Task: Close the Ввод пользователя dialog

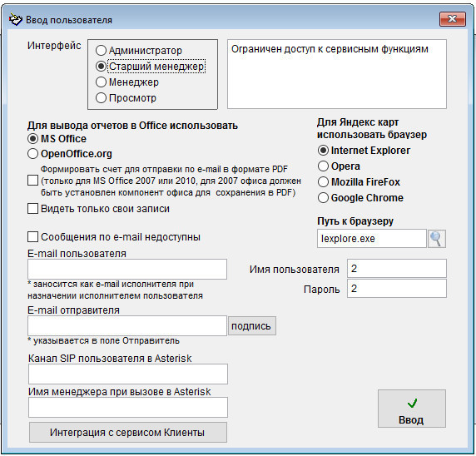Action: [x=453, y=19]
